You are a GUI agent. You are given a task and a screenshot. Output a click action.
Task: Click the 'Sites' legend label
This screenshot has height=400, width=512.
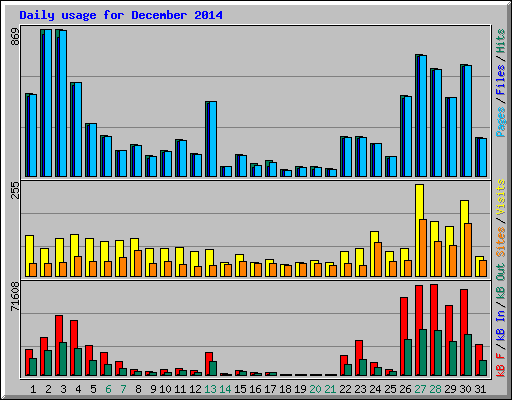pyautogui.click(x=500, y=242)
